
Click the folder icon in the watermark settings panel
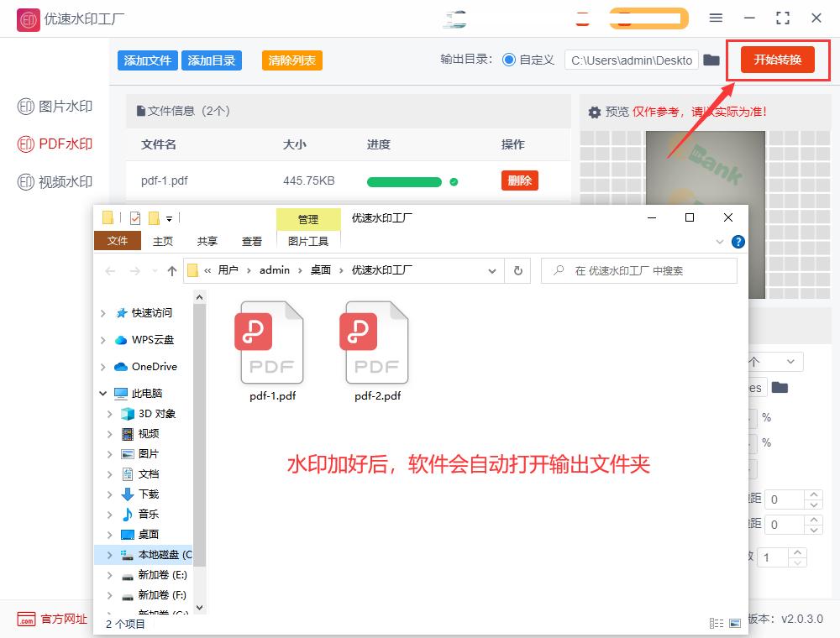781,387
